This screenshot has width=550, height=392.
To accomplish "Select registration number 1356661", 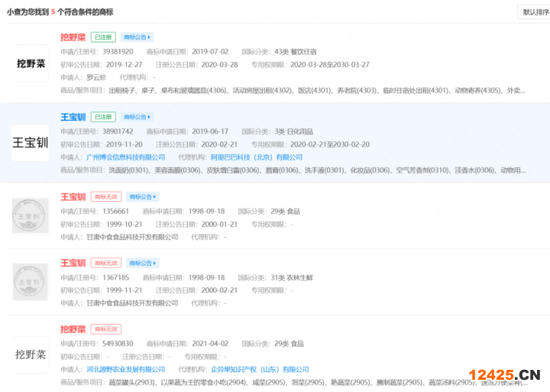I will click(x=116, y=211).
